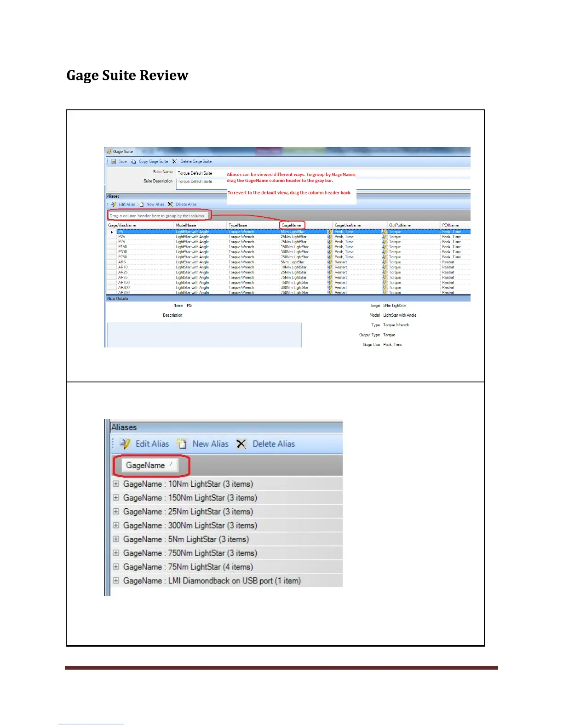The height and width of the screenshot is (728, 563).
Task: Sort by the ModelName column header
Action: pos(201,225)
